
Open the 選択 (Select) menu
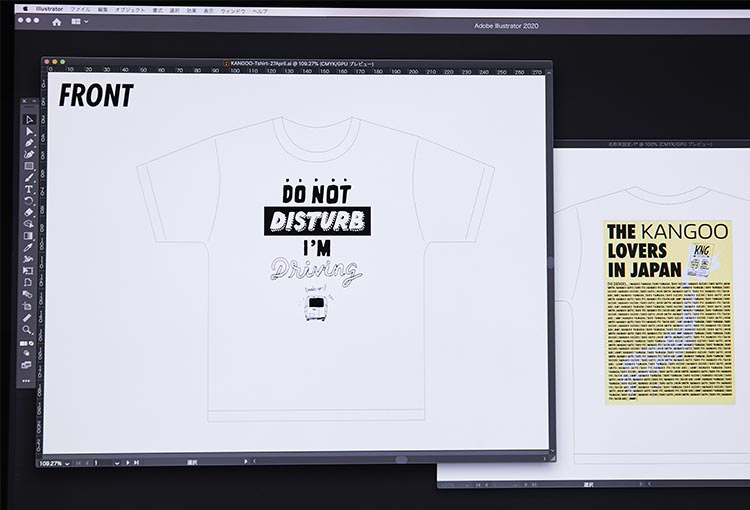[x=175, y=11]
